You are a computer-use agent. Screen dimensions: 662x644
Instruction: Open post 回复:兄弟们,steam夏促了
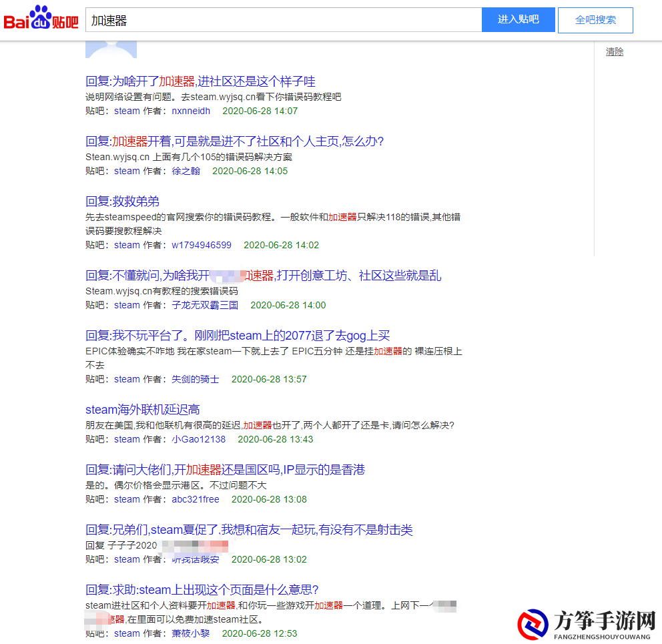tap(249, 529)
